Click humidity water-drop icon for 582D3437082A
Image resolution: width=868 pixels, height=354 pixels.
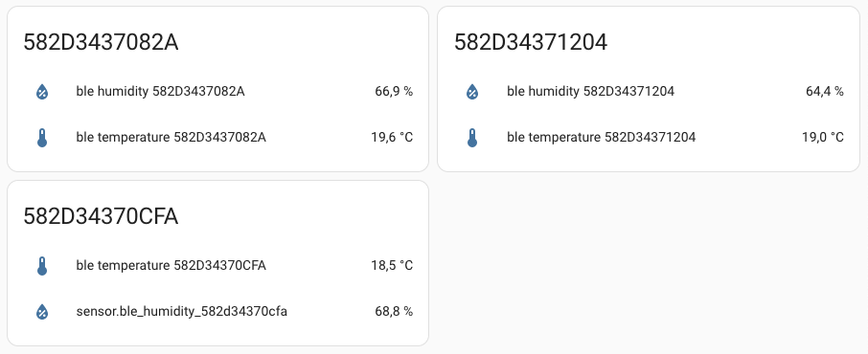[42, 91]
